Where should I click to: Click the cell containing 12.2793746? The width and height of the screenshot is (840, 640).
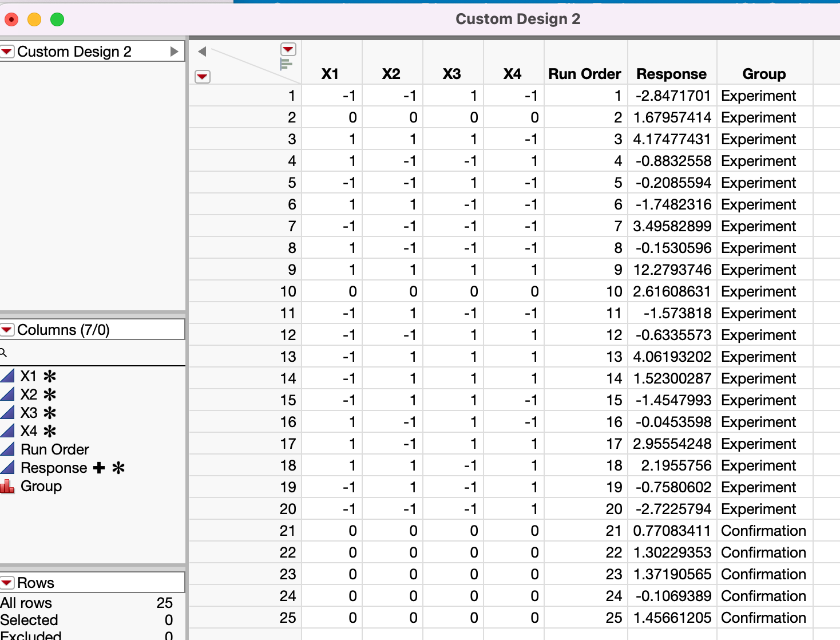[x=671, y=270]
